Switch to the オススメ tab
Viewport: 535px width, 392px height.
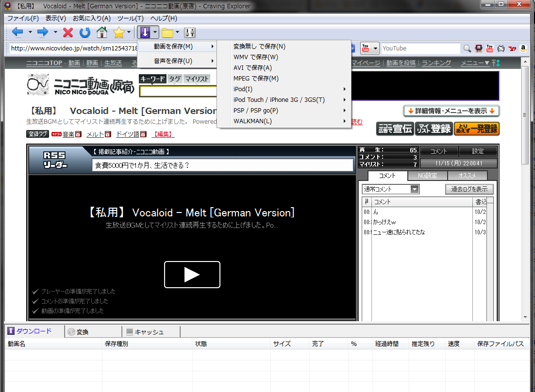point(467,176)
